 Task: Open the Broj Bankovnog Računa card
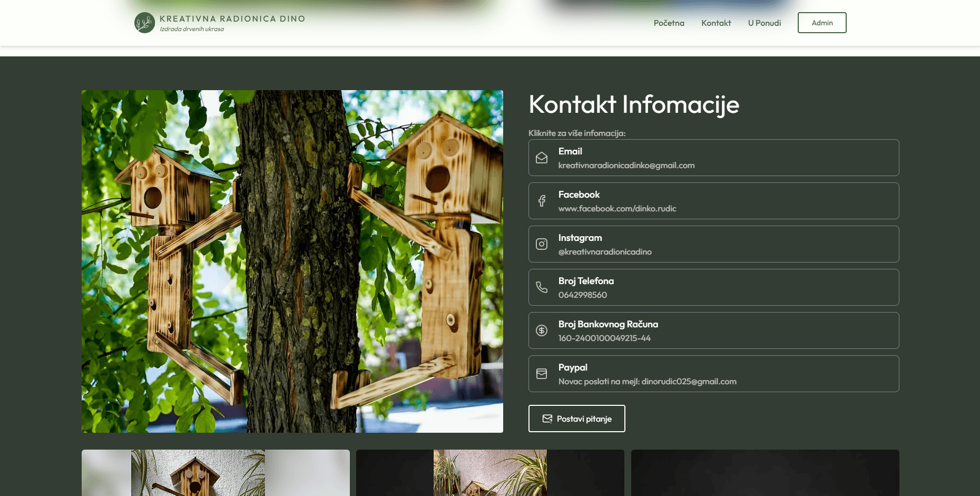pos(714,330)
